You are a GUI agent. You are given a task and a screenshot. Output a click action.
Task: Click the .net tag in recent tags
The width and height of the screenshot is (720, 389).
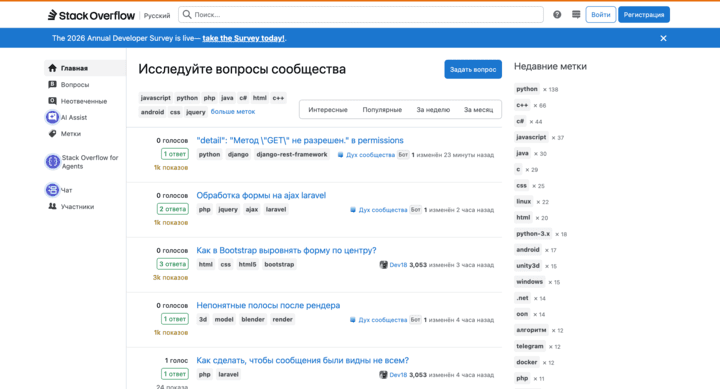tap(523, 298)
